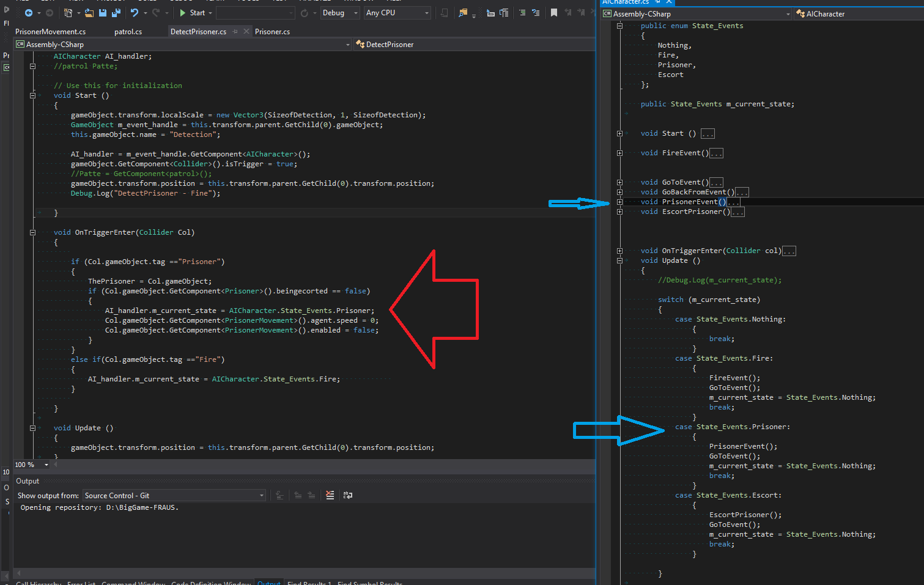Click the Navigate Backward arrow icon

pos(29,13)
